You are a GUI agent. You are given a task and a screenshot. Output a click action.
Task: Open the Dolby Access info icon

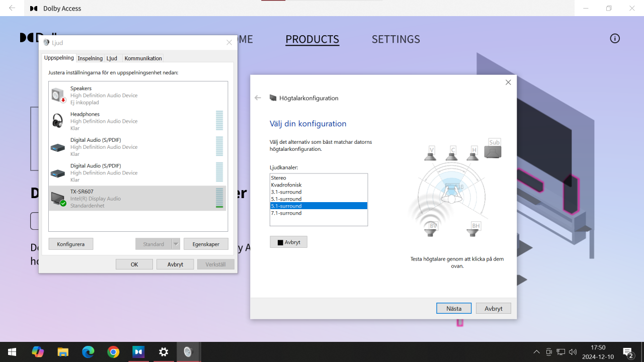coord(615,39)
